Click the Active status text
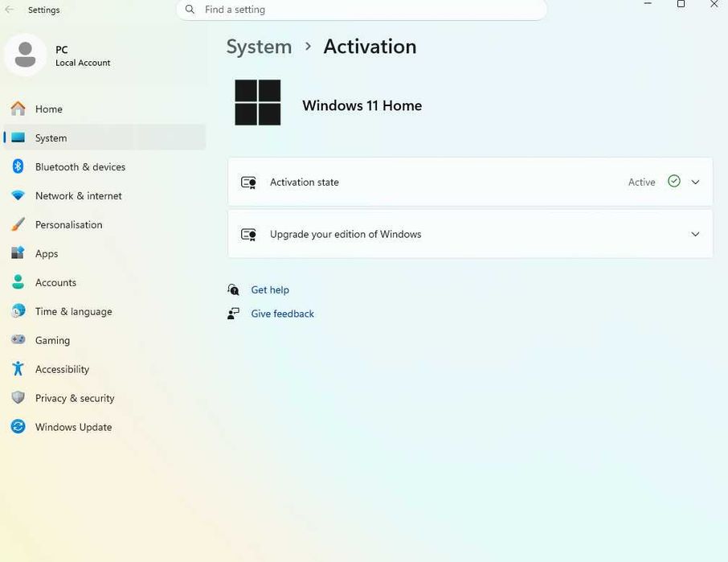Viewport: 728px width, 562px height. pos(642,182)
